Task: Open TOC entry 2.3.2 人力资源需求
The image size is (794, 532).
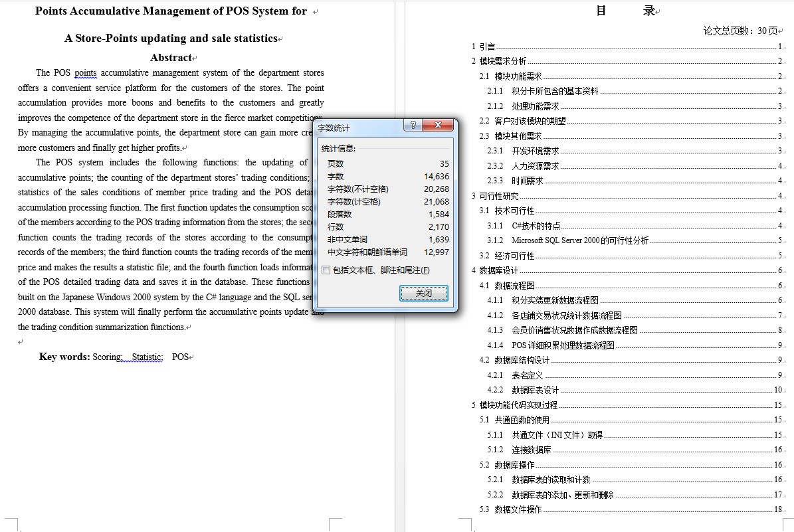Action: click(x=635, y=166)
